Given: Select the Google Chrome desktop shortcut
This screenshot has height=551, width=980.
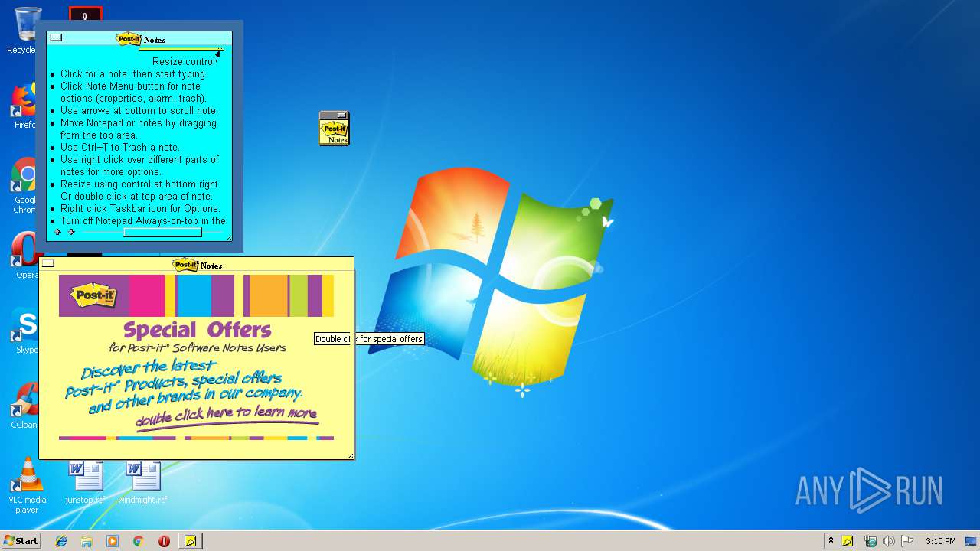Looking at the screenshot, I should [24, 186].
